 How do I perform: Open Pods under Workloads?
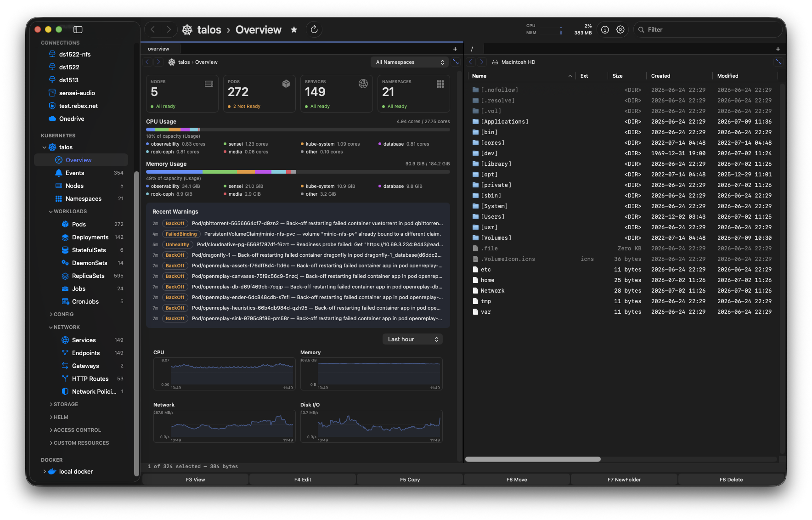tap(81, 224)
